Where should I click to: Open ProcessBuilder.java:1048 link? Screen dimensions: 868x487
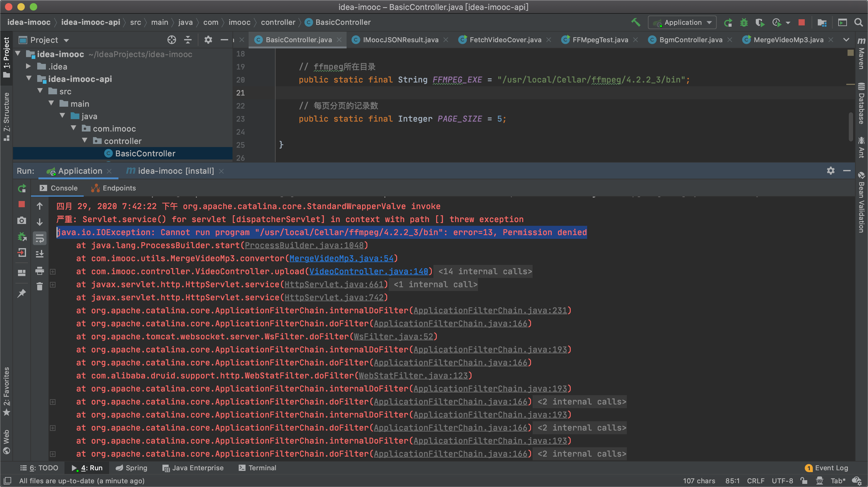[304, 245]
